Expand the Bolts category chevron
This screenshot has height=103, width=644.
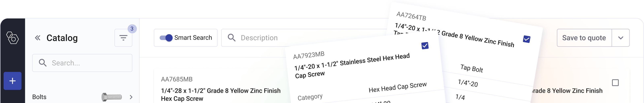pos(131,97)
